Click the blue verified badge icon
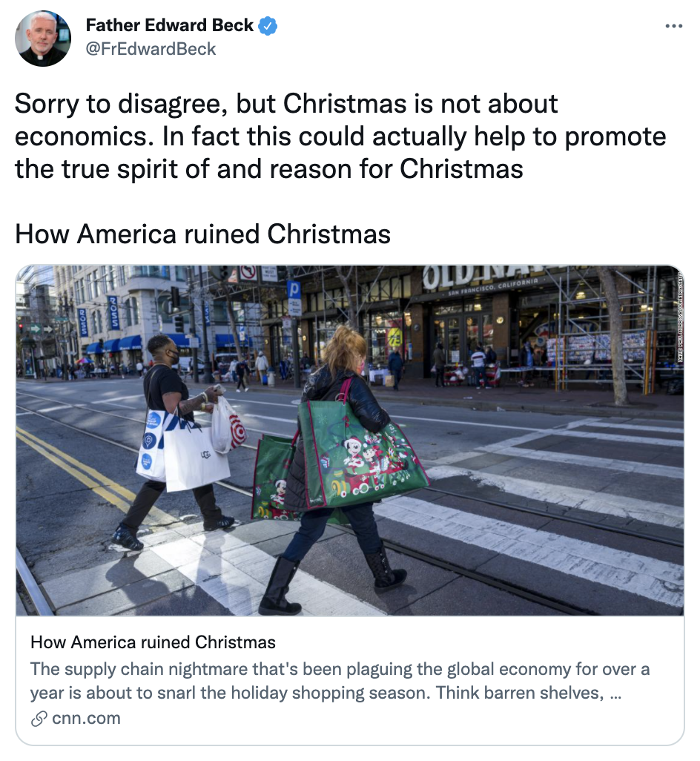This screenshot has width=700, height=761. pyautogui.click(x=267, y=26)
